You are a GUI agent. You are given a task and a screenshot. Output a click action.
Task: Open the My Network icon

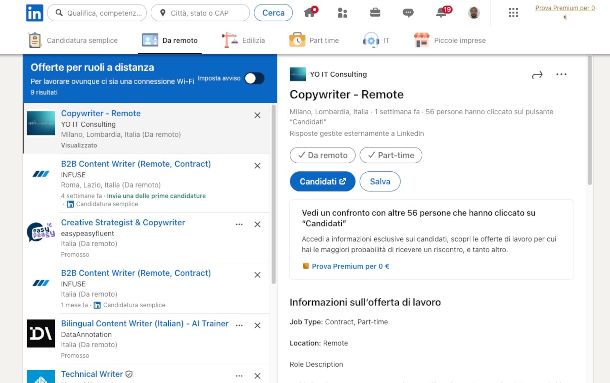342,13
